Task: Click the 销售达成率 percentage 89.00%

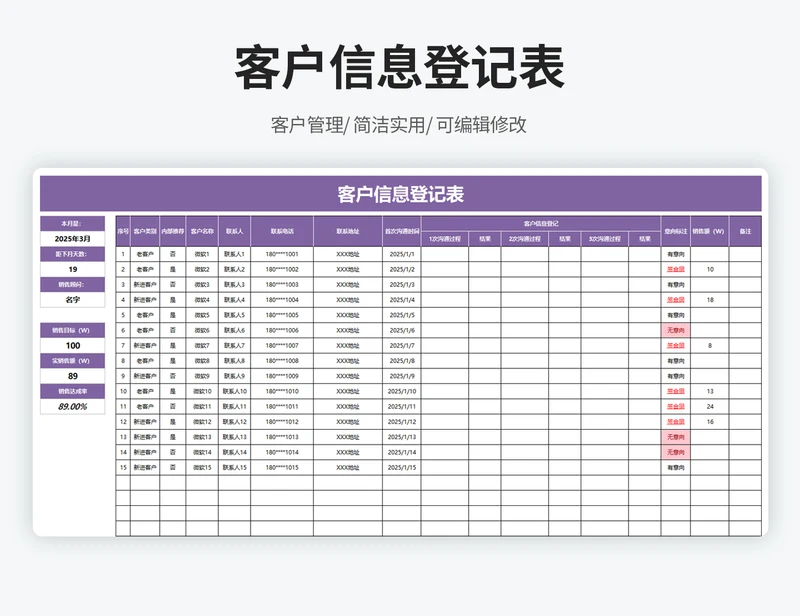Action: pos(74,406)
